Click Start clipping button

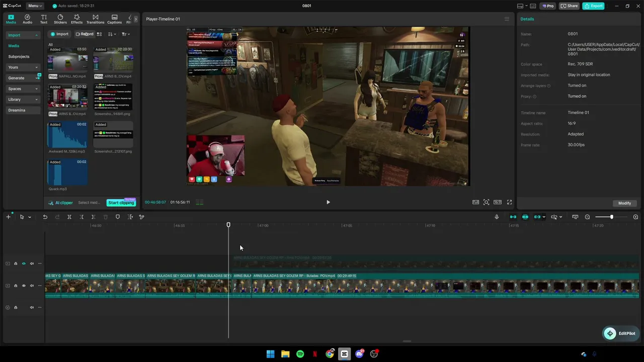coord(121,203)
